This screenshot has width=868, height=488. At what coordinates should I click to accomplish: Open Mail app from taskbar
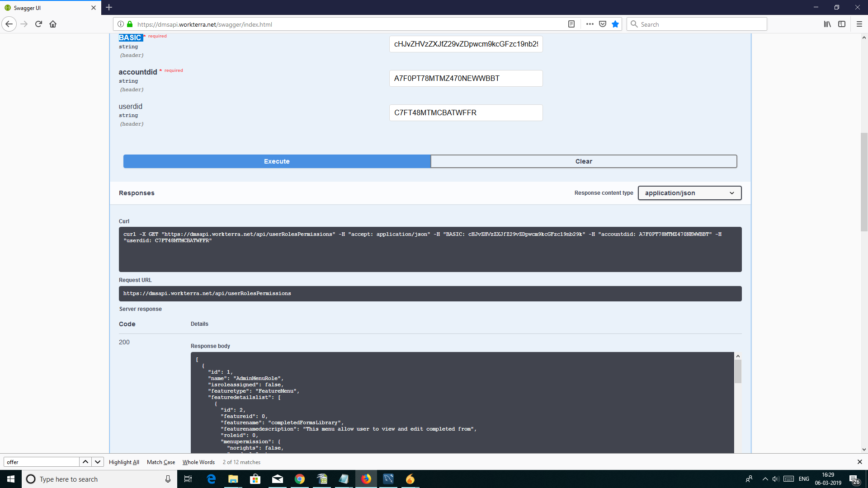click(x=278, y=479)
